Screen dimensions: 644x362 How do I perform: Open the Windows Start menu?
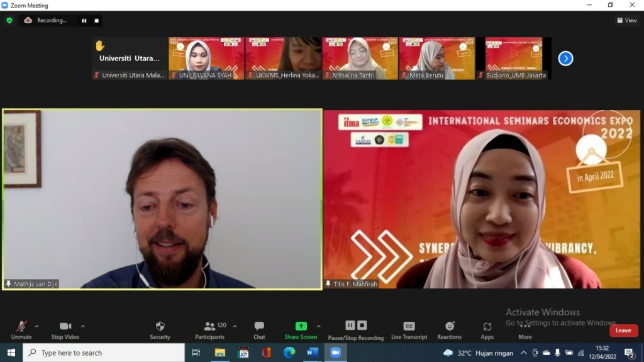tap(11, 353)
